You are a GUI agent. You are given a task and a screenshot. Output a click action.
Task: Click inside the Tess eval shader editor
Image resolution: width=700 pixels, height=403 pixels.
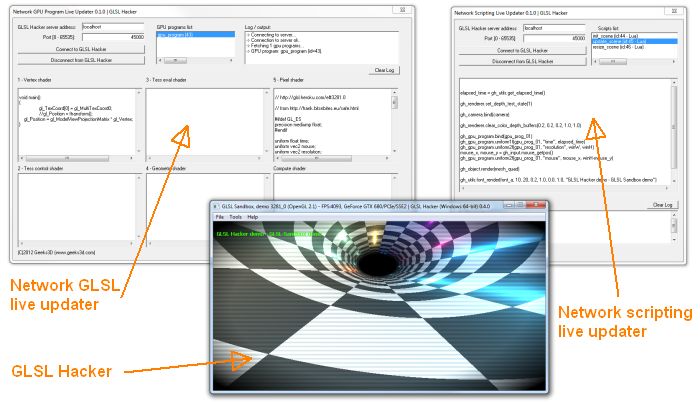click(x=205, y=121)
